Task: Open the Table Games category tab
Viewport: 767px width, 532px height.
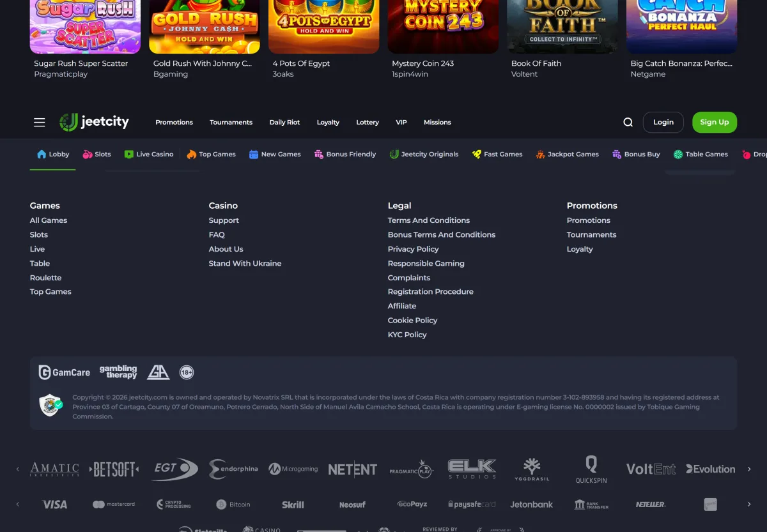Action: [701, 154]
